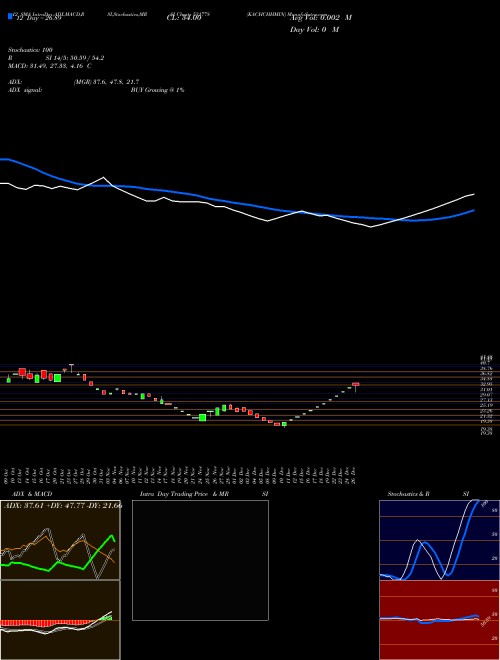Click the 'Intra Day Trading Price & MR SI' title
The width and height of the screenshot is (500, 660).
(204, 494)
